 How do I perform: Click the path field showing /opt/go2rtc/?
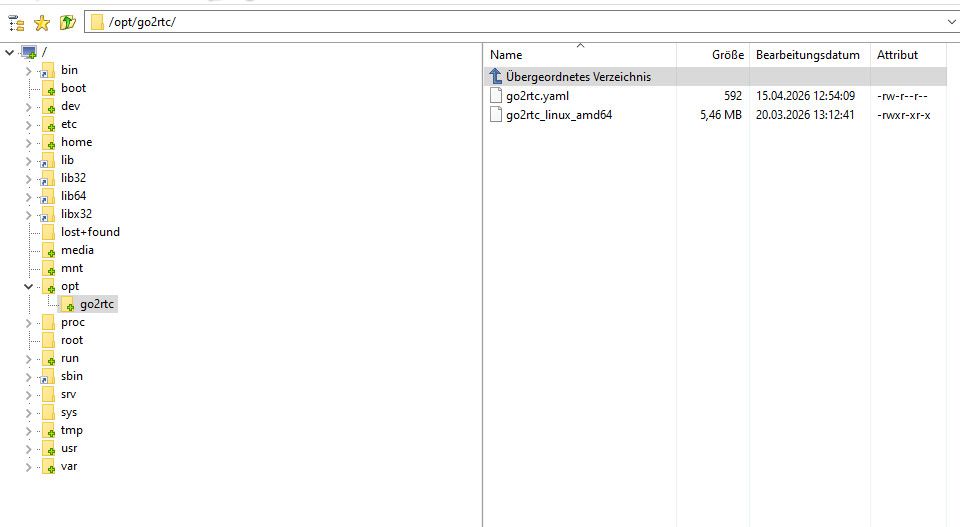point(522,22)
